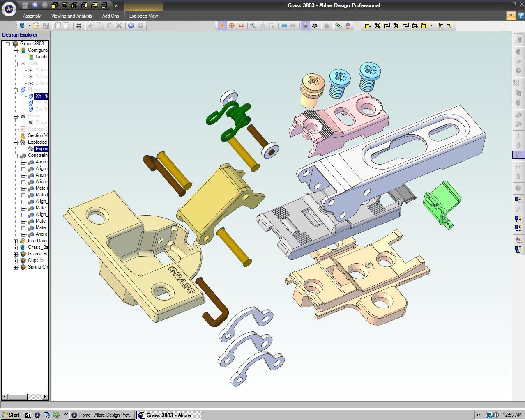525x420 pixels.
Task: Collapse the Planes tree node
Action: click(16, 90)
